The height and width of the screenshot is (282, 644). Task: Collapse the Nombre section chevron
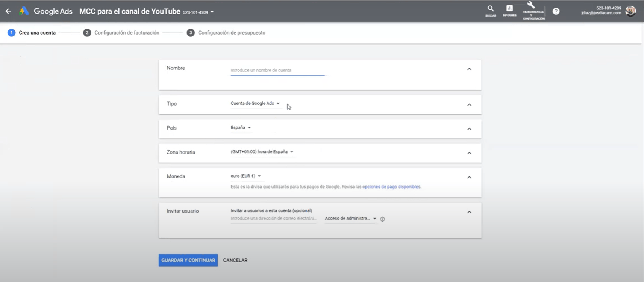pyautogui.click(x=469, y=69)
